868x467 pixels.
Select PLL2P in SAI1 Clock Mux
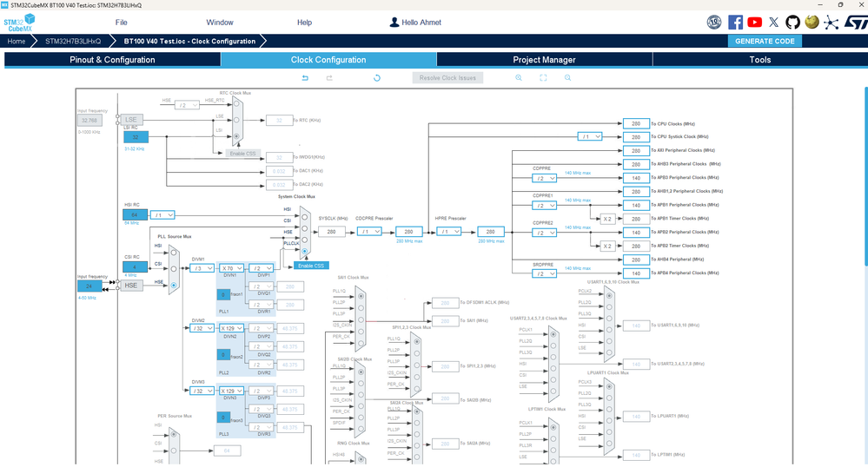[x=361, y=307]
